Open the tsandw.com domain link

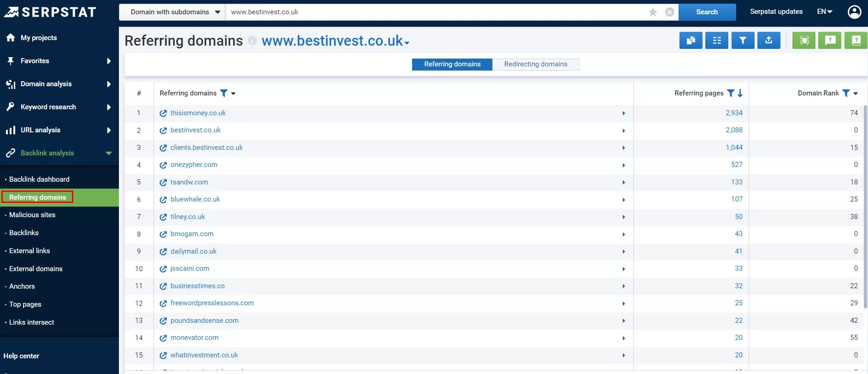(x=189, y=182)
